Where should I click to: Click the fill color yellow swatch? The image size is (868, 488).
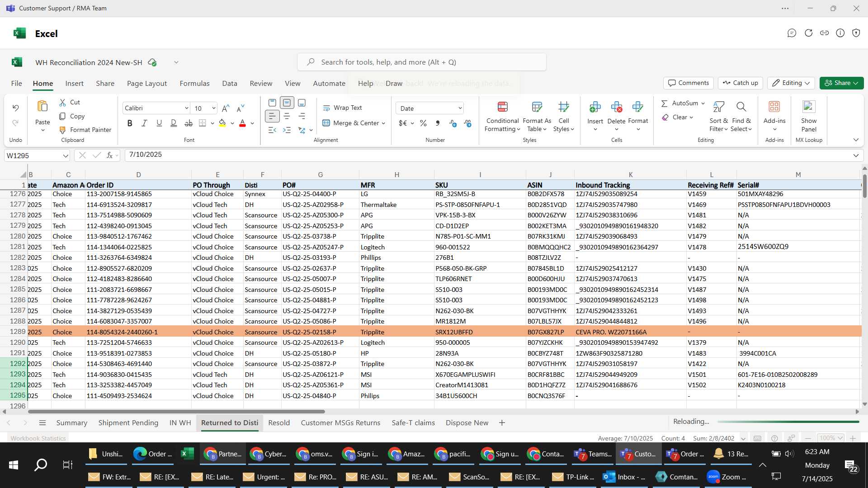point(222,123)
